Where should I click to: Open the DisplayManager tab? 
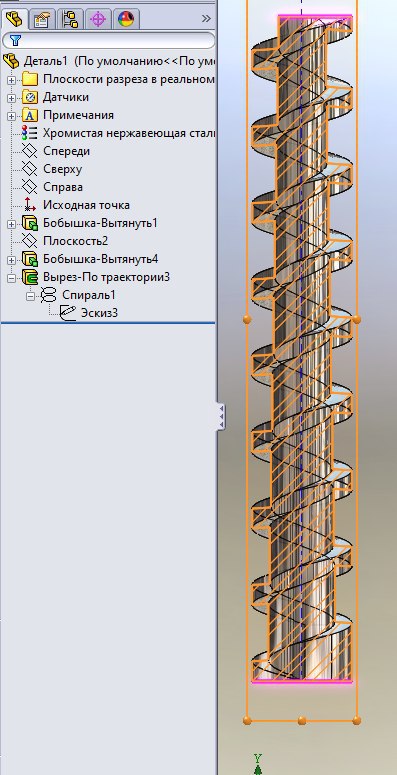click(127, 20)
